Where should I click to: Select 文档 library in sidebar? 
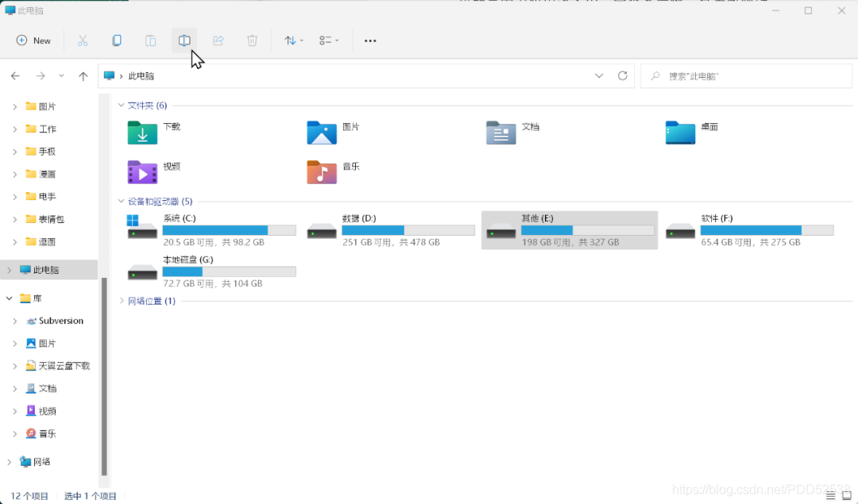41,389
